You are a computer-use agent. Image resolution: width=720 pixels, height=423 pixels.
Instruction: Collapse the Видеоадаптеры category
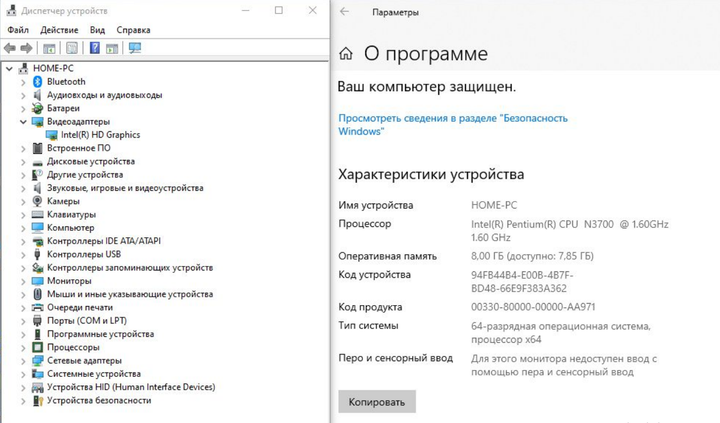click(23, 122)
